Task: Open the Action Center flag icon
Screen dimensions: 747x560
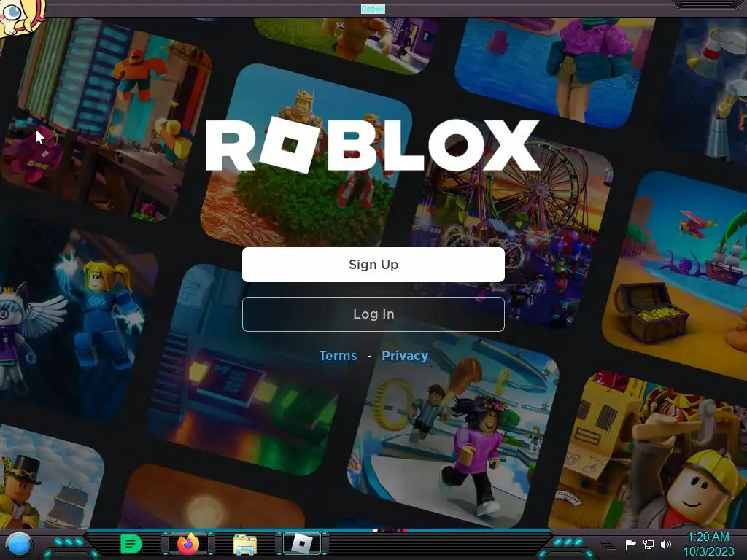Action: coord(630,544)
